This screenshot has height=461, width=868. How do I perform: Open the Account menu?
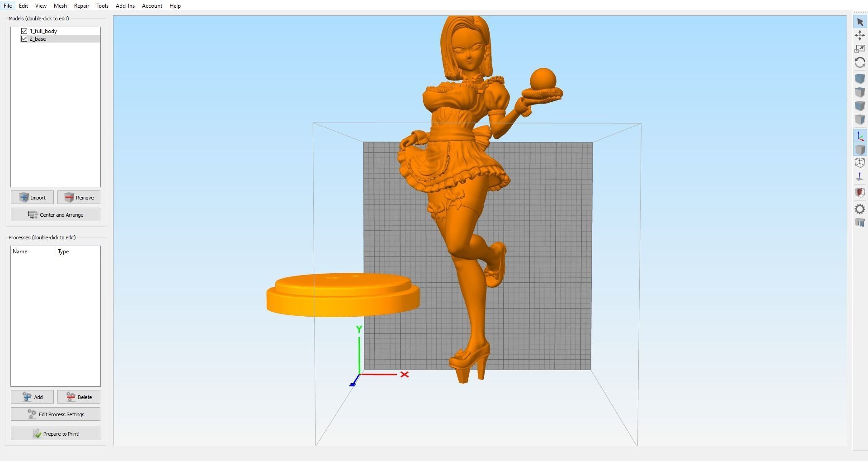(152, 6)
